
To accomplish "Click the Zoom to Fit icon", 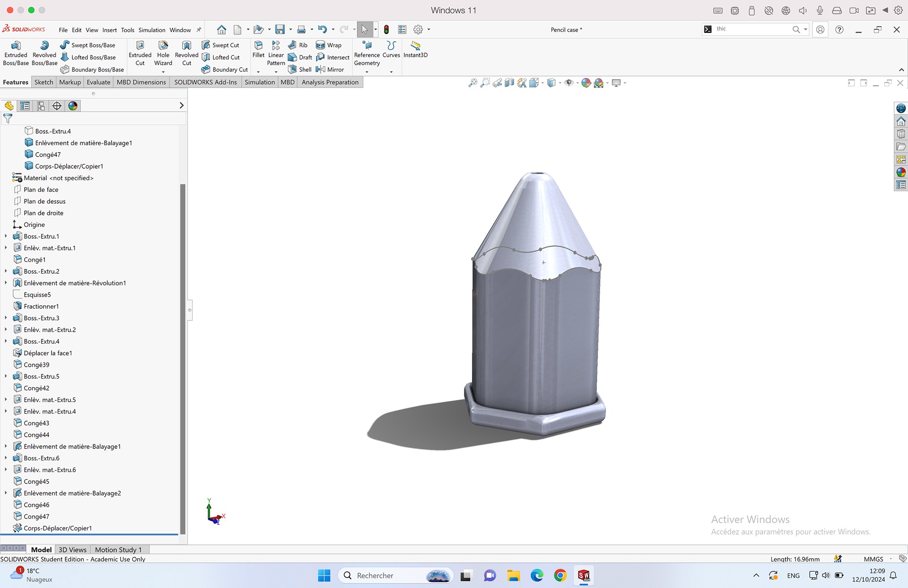I will [x=472, y=83].
